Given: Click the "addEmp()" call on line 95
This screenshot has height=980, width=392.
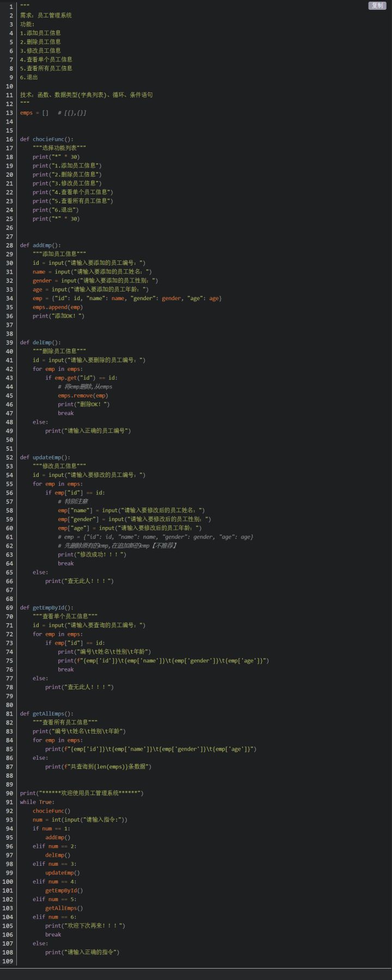Looking at the screenshot, I should pyautogui.click(x=58, y=838).
